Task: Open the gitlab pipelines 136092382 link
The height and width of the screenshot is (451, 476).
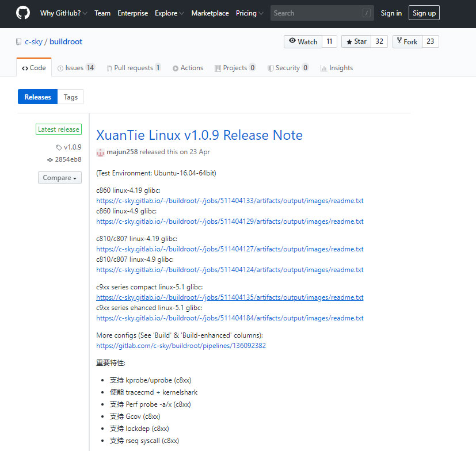Action: tap(181, 346)
